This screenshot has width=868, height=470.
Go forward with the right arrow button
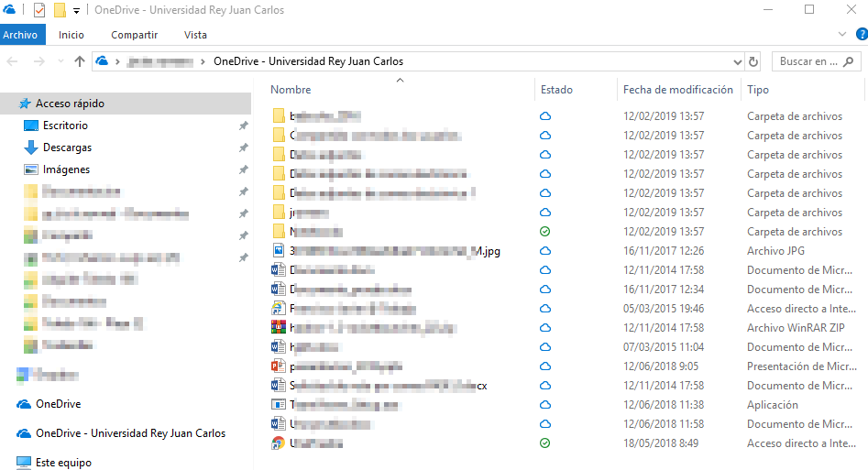point(38,61)
